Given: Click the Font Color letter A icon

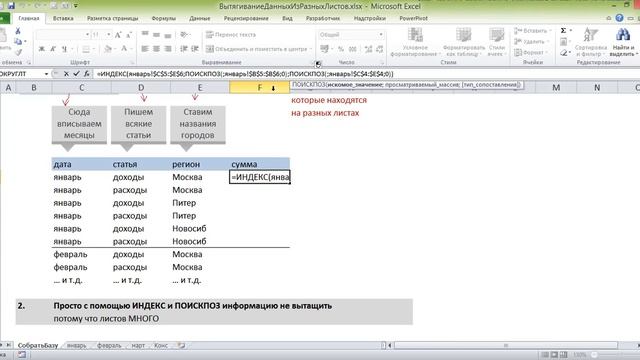Looking at the screenshot, I should (124, 49).
